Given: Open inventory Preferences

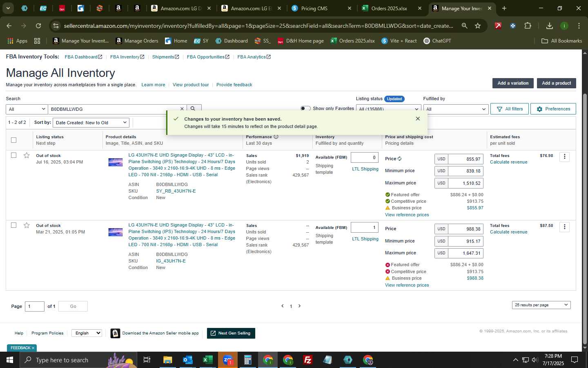Looking at the screenshot, I should pyautogui.click(x=553, y=109).
